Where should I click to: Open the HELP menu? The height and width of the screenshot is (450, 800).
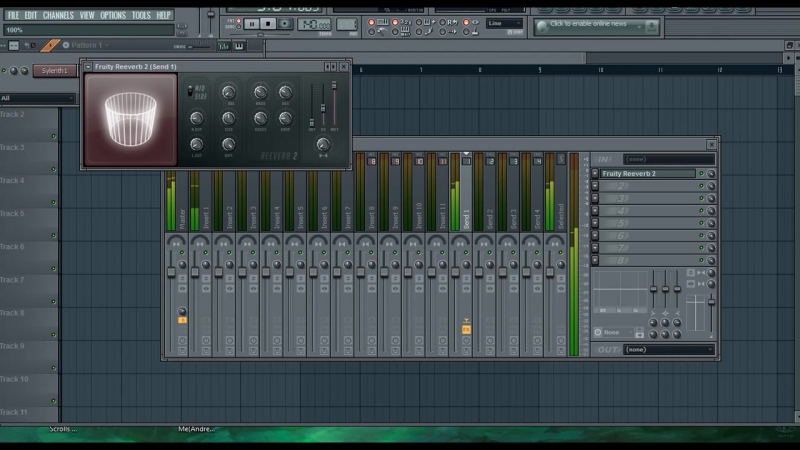(163, 15)
